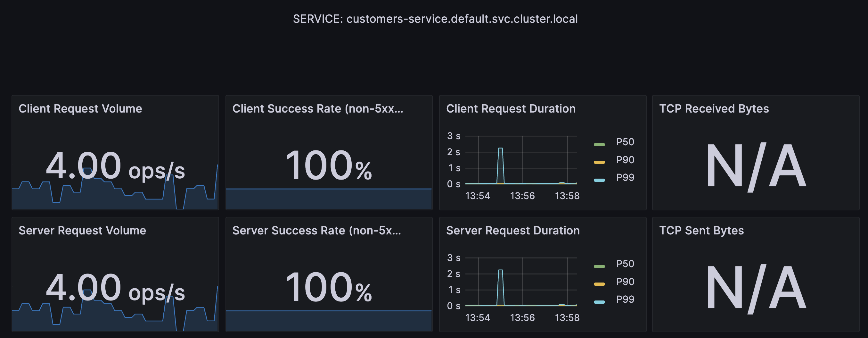
Task: Click the 13:56 time label in Server Request Duration
Action: click(x=522, y=317)
